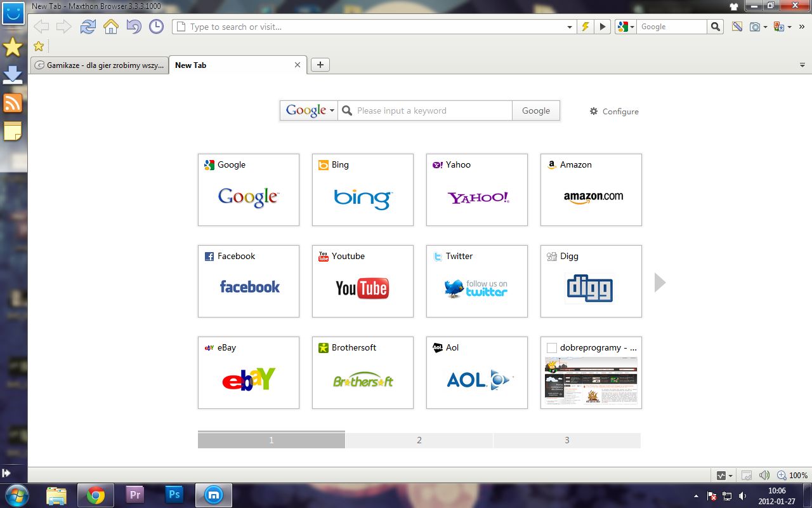Open the yellow notes sidebar icon
Viewport: 812px width, 508px height.
[13, 131]
